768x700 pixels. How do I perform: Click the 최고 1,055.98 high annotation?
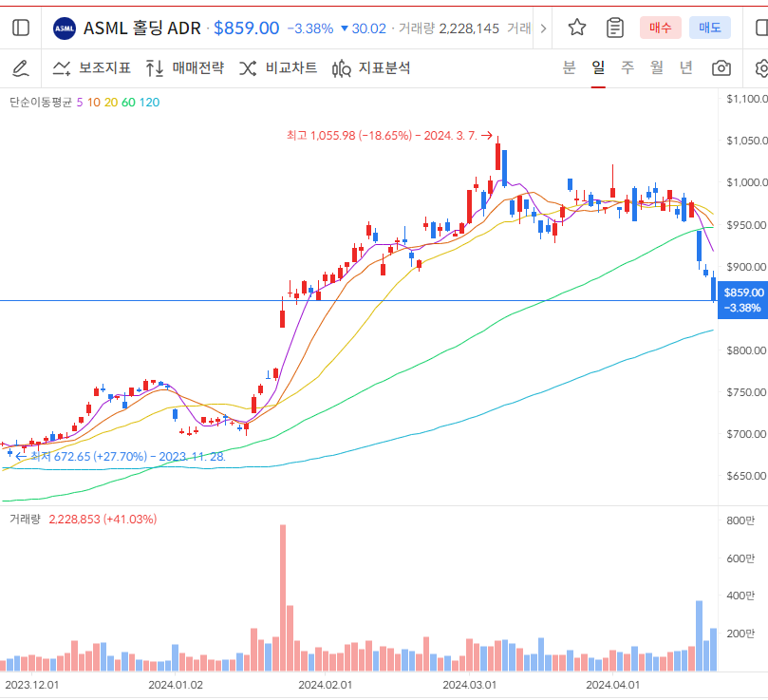coord(389,135)
